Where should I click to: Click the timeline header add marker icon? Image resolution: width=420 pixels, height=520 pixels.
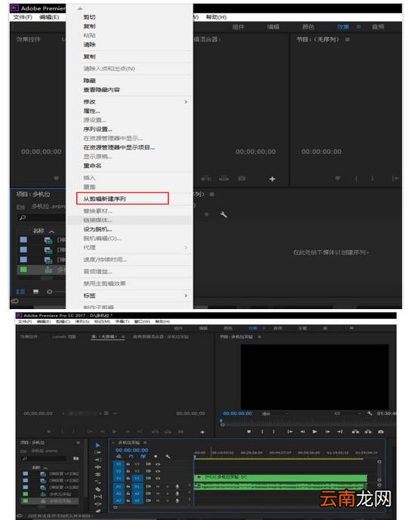pyautogui.click(x=156, y=457)
